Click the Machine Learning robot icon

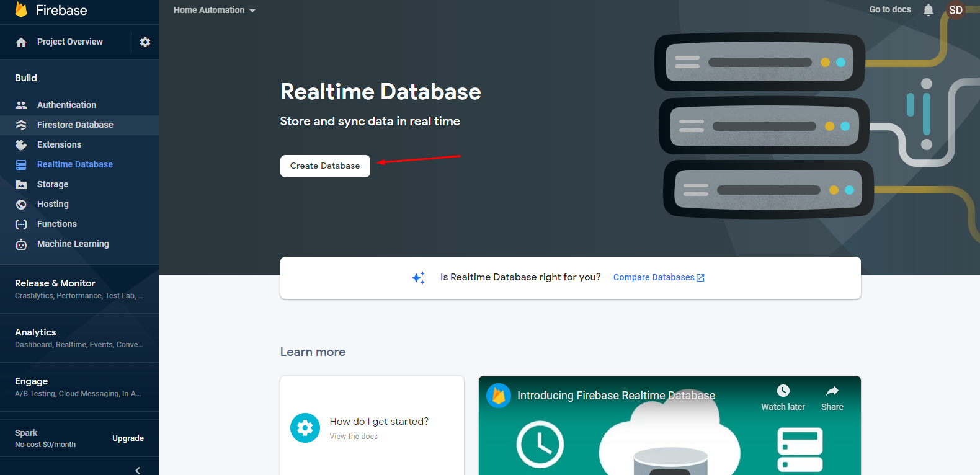21,244
